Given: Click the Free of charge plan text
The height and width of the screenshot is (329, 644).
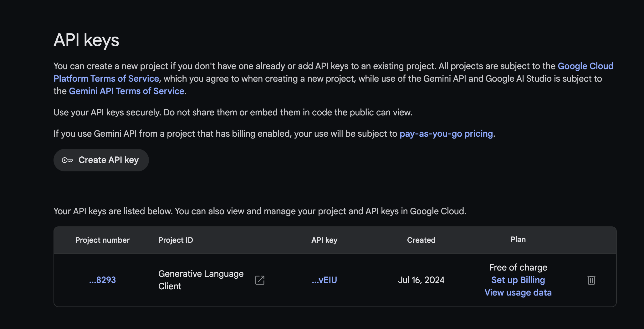Looking at the screenshot, I should [x=518, y=267].
